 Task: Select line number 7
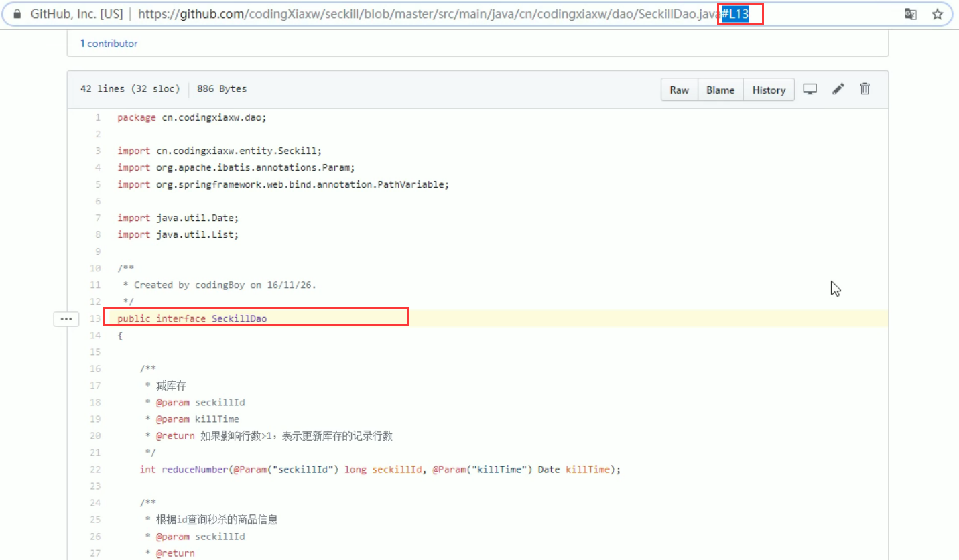pos(98,218)
